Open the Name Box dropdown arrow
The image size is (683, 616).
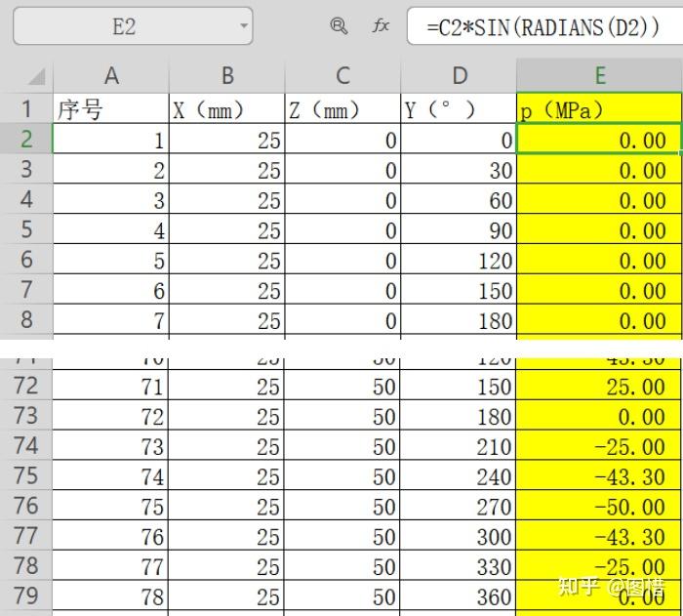(244, 25)
